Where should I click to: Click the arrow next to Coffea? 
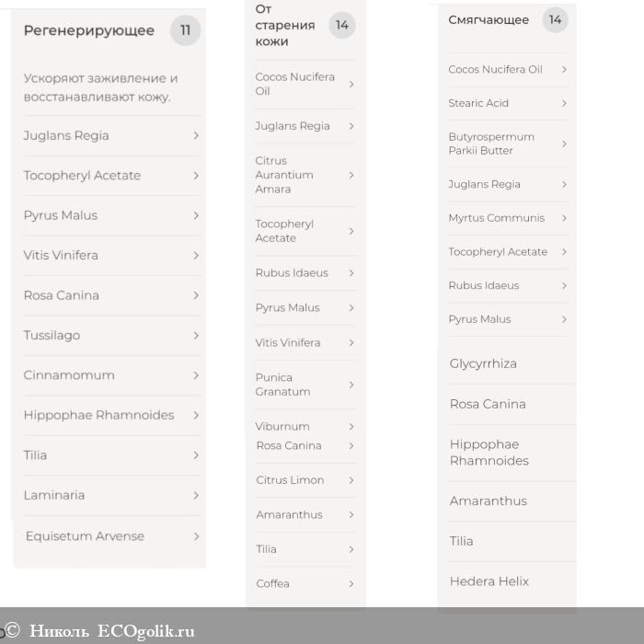pos(351,583)
